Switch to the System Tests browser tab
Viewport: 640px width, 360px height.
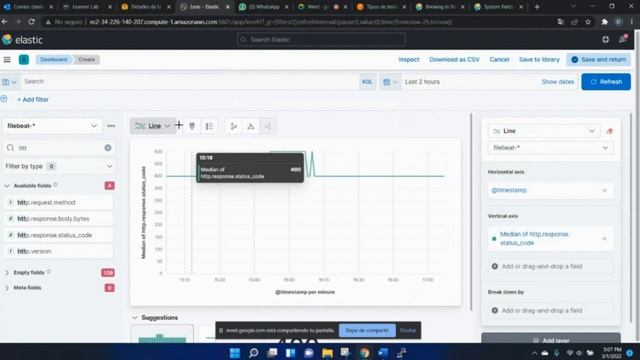[499, 7]
